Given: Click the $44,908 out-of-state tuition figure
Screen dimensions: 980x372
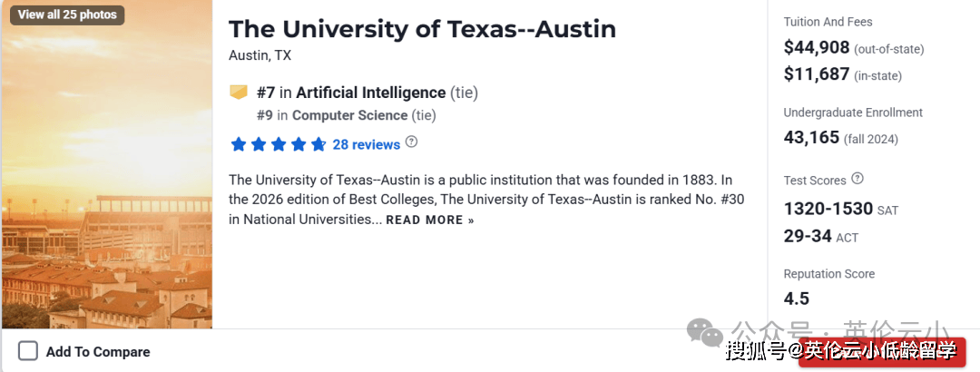Looking at the screenshot, I should [817, 48].
